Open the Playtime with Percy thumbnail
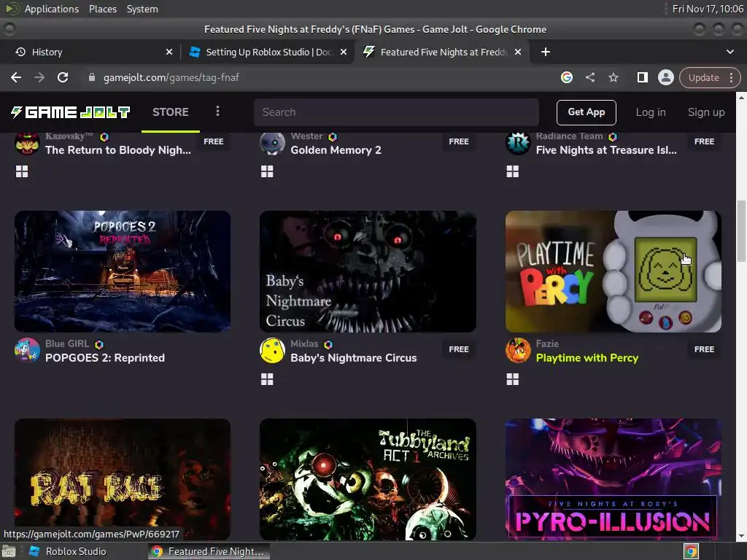747x560 pixels. (613, 271)
